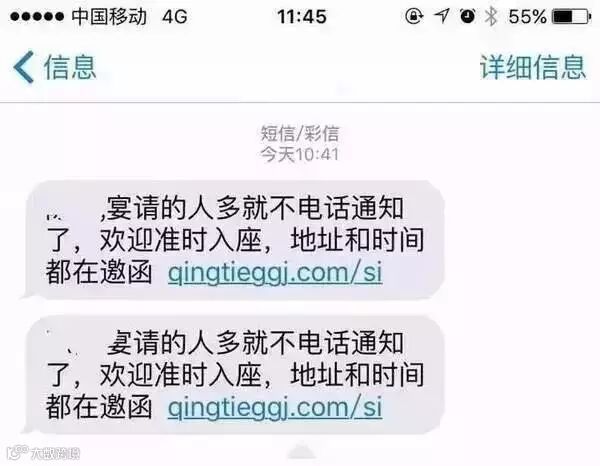Tap the alarm clock status icon
This screenshot has width=600, height=466.
click(468, 16)
